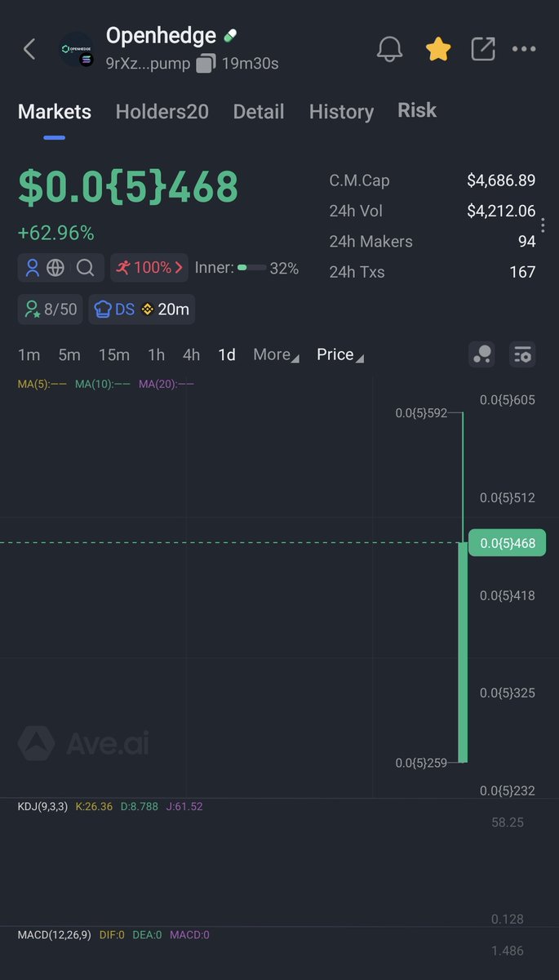
Task: Tap the 19m30s age text
Action: (x=250, y=63)
